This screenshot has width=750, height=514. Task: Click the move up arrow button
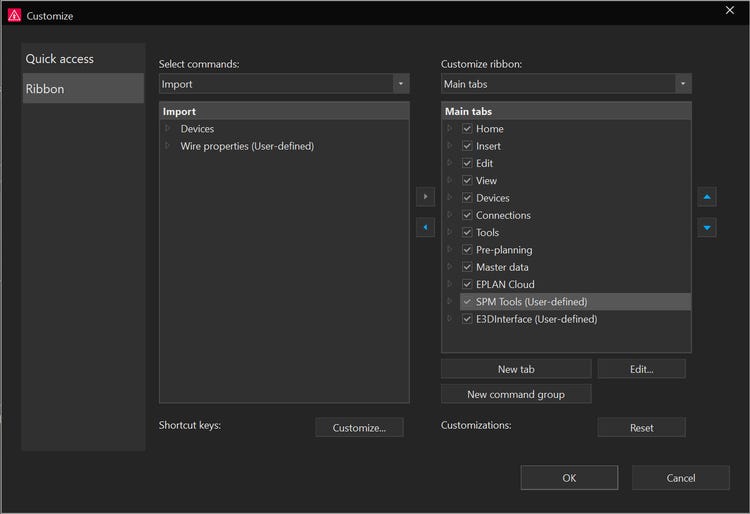707,197
